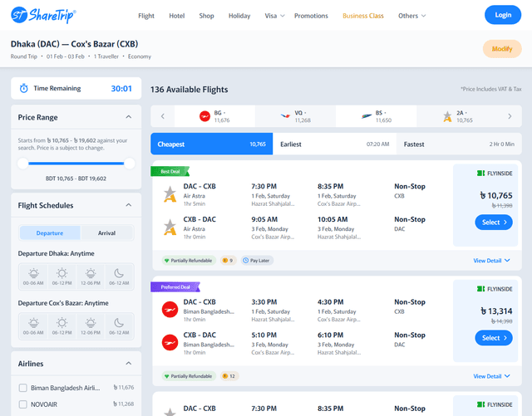The image size is (532, 416).
Task: Click the Time Remaining stopwatch icon
Action: tap(24, 89)
